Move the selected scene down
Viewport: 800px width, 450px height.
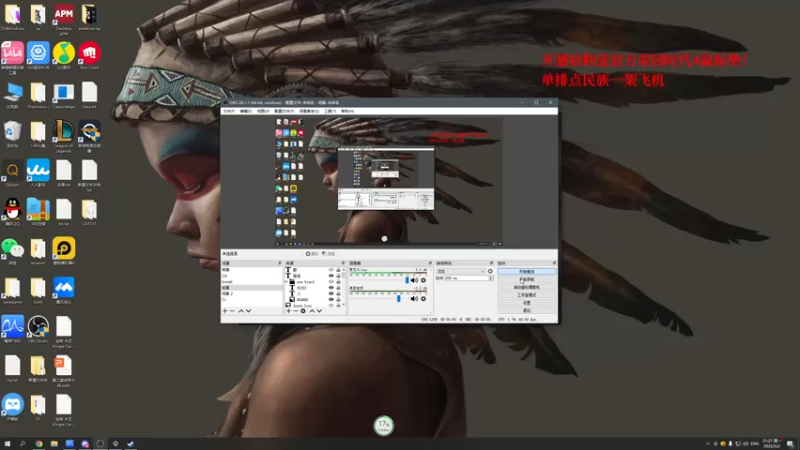click(x=248, y=311)
